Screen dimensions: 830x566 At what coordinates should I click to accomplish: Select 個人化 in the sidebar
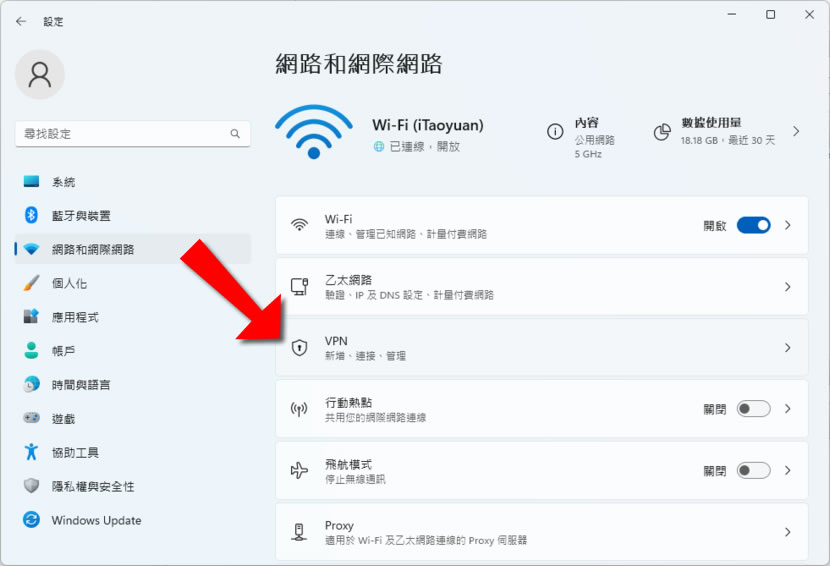tap(132, 283)
